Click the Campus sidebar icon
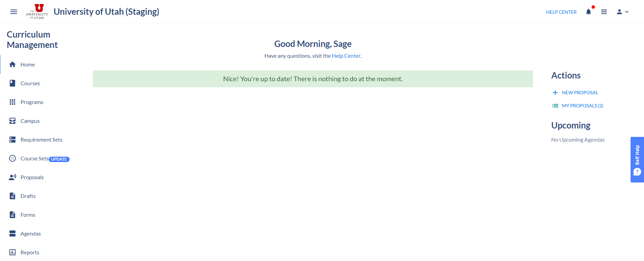 pyautogui.click(x=12, y=121)
